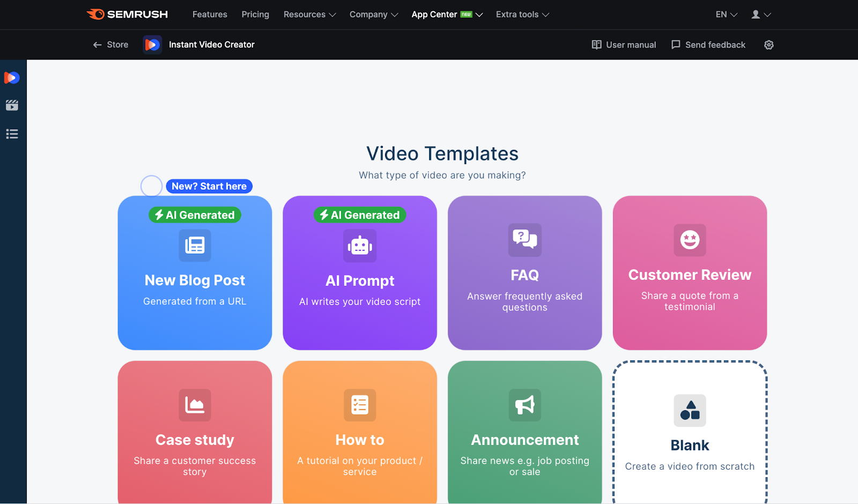Open the sidebar clapperboard videos icon
This screenshot has height=504, width=858.
(12, 105)
